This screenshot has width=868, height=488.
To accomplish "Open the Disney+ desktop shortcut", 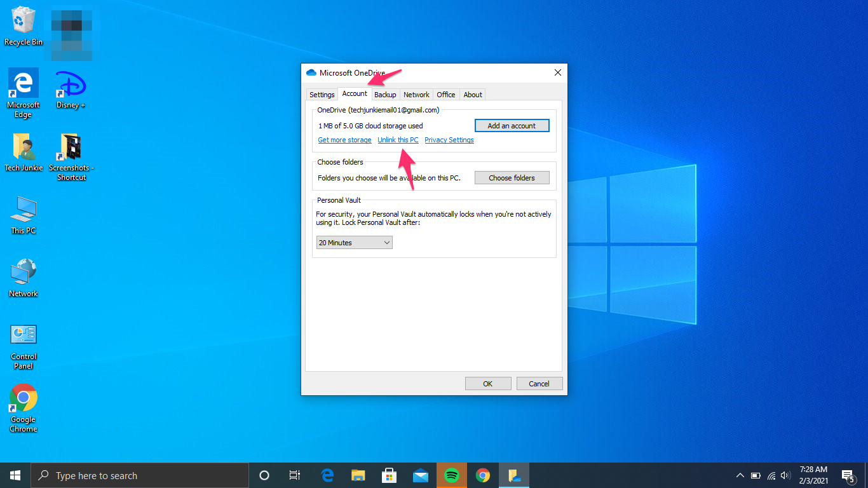I will (71, 88).
